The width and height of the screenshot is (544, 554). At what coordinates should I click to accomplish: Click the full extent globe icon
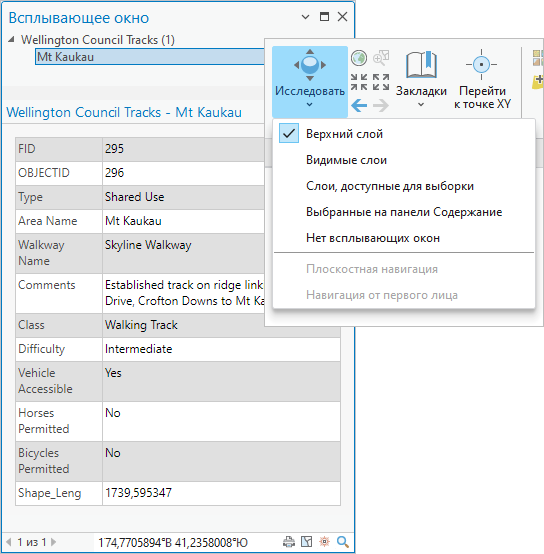coord(359,58)
